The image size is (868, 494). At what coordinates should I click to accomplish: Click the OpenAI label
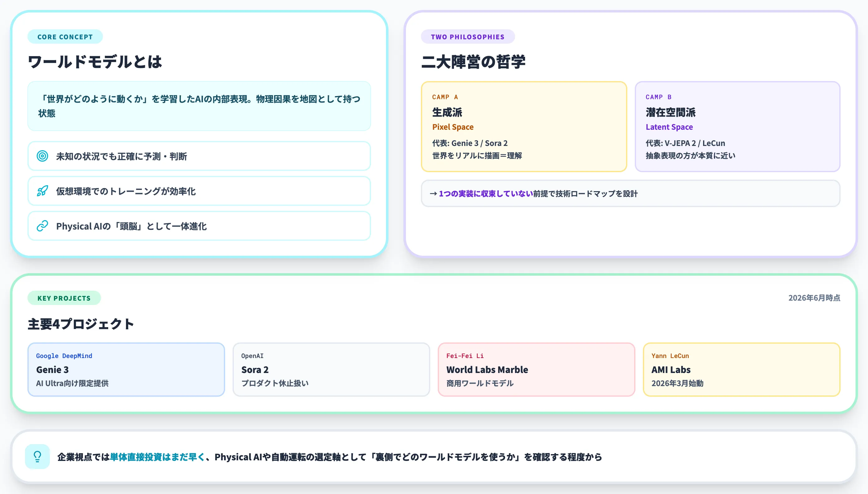[x=252, y=356]
